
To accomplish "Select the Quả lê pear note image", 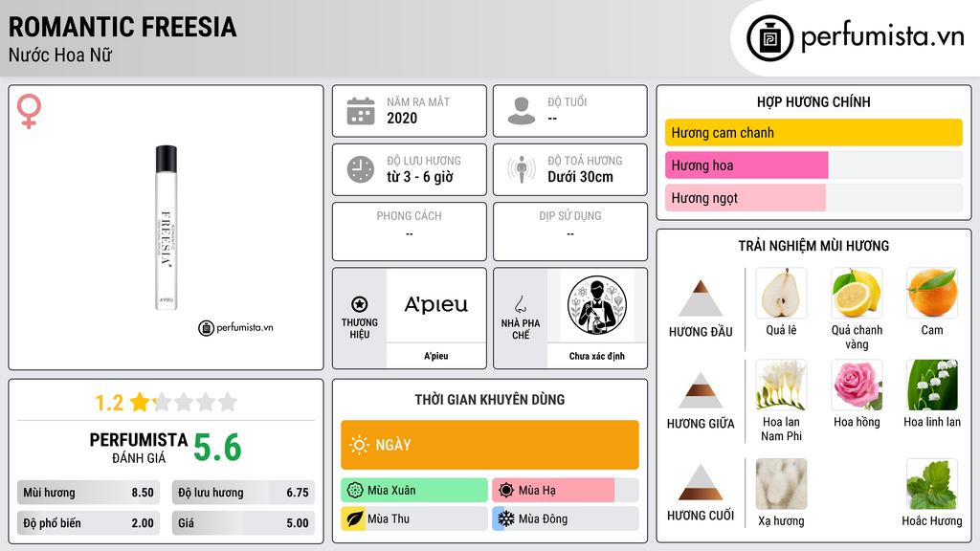I will pos(781,294).
